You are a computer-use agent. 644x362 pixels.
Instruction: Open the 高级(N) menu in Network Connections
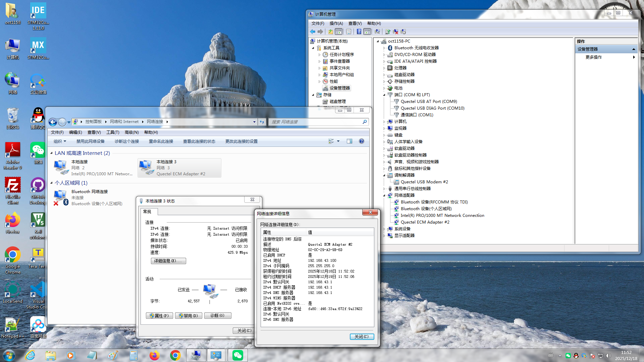point(131,132)
